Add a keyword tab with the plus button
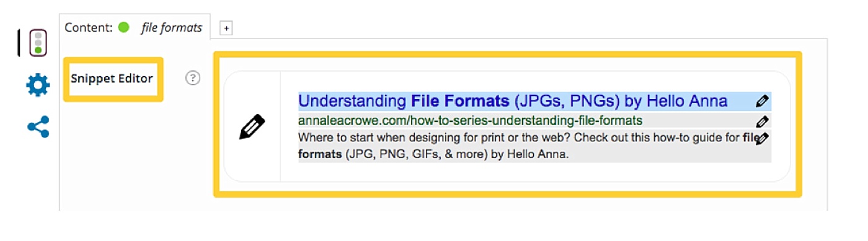The width and height of the screenshot is (868, 241). coord(226,28)
